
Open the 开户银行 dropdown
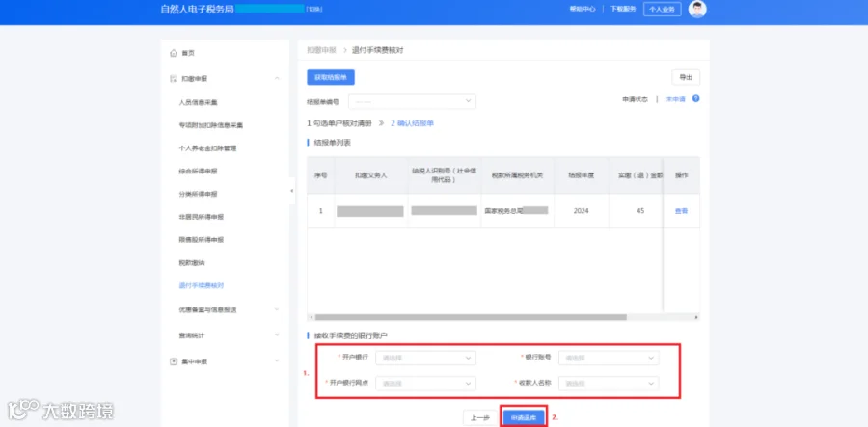425,358
